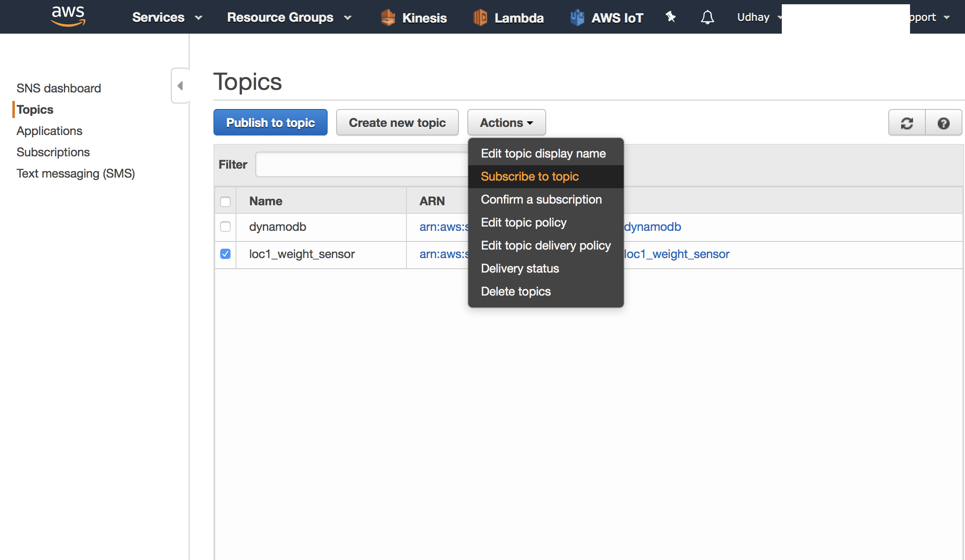Close the Actions dropdown button
The width and height of the screenshot is (965, 560).
(506, 123)
